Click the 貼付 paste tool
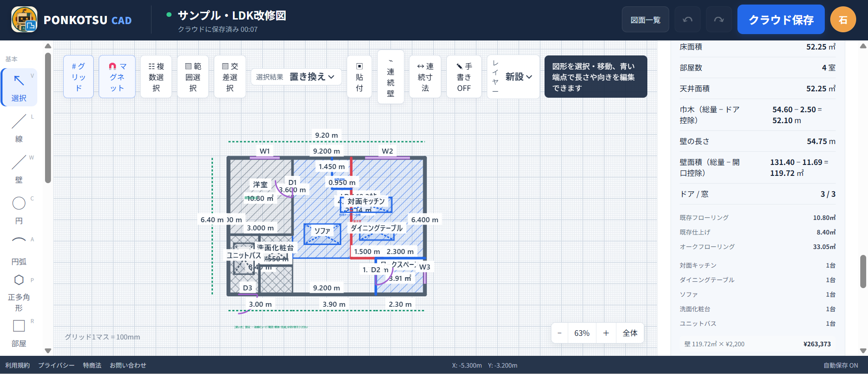 pyautogui.click(x=359, y=77)
